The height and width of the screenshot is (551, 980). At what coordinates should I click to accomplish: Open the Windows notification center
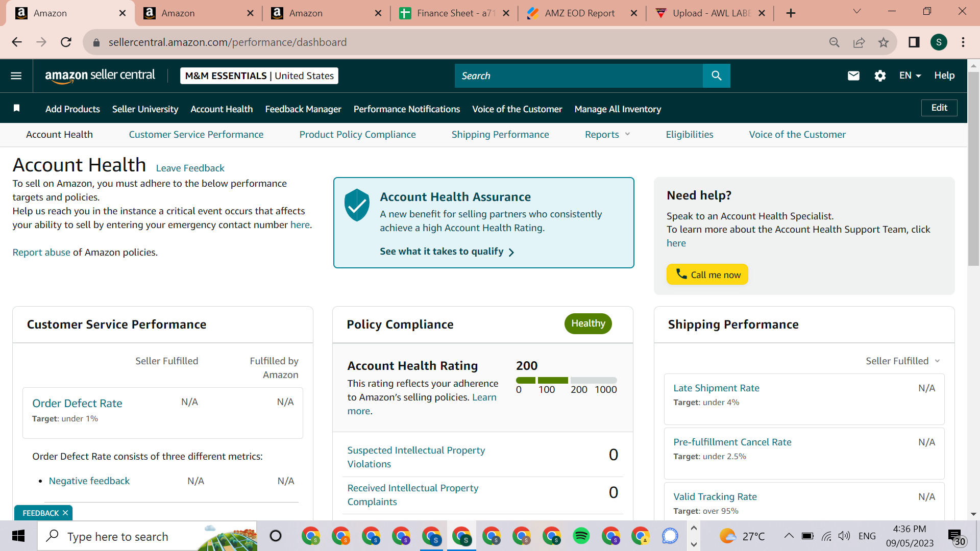tap(955, 537)
